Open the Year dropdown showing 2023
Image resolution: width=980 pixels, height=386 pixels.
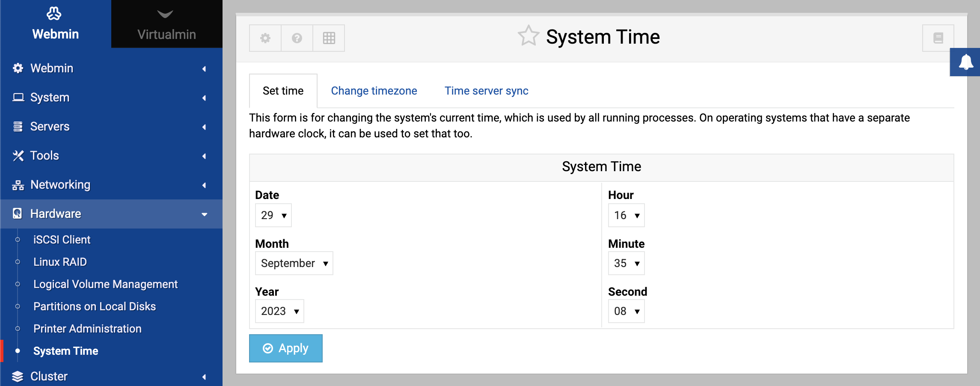(x=279, y=311)
